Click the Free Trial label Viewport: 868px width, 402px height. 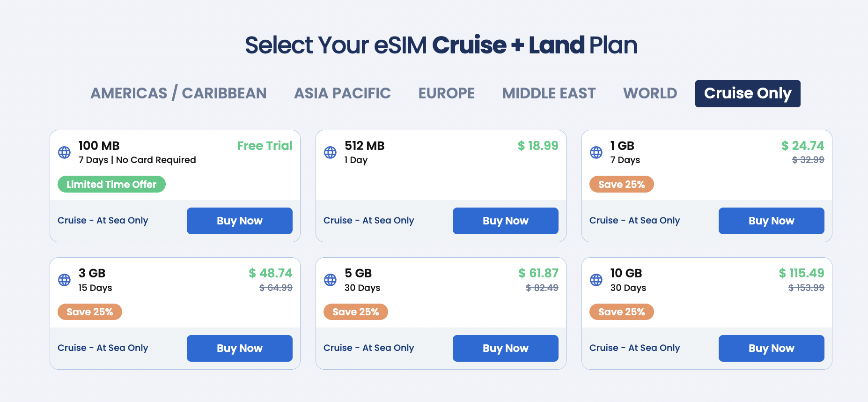tap(265, 146)
